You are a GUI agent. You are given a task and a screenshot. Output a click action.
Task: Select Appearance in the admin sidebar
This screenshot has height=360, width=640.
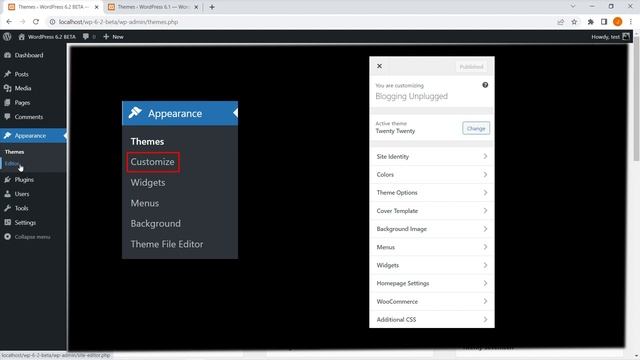(33, 136)
